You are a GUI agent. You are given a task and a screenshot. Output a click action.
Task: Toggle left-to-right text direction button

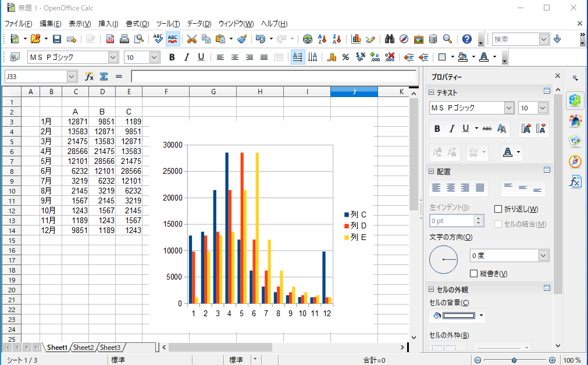tap(298, 57)
